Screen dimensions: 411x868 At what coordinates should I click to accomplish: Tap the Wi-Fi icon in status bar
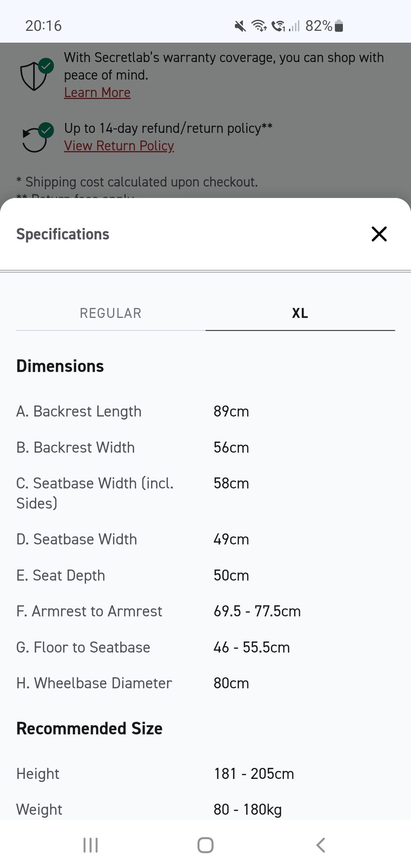click(x=259, y=26)
